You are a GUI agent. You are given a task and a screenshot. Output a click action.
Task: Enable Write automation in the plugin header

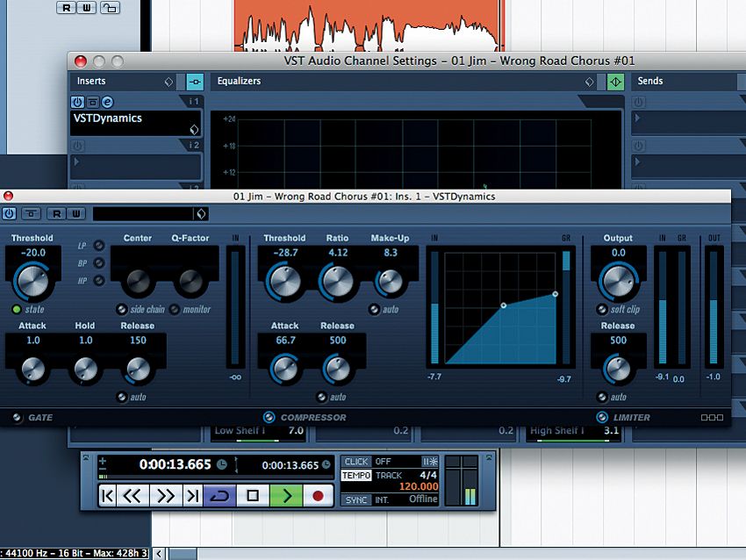tap(75, 213)
